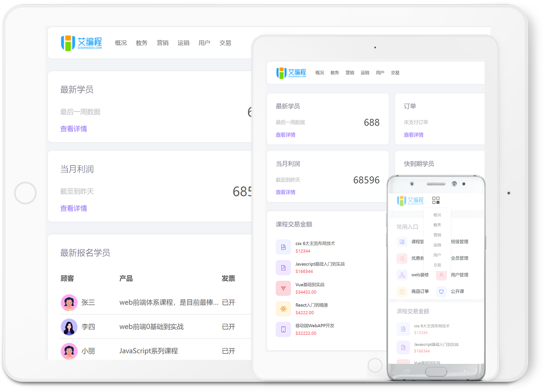
Task: Open 教务 in the large tablet navigation
Action: [x=142, y=43]
